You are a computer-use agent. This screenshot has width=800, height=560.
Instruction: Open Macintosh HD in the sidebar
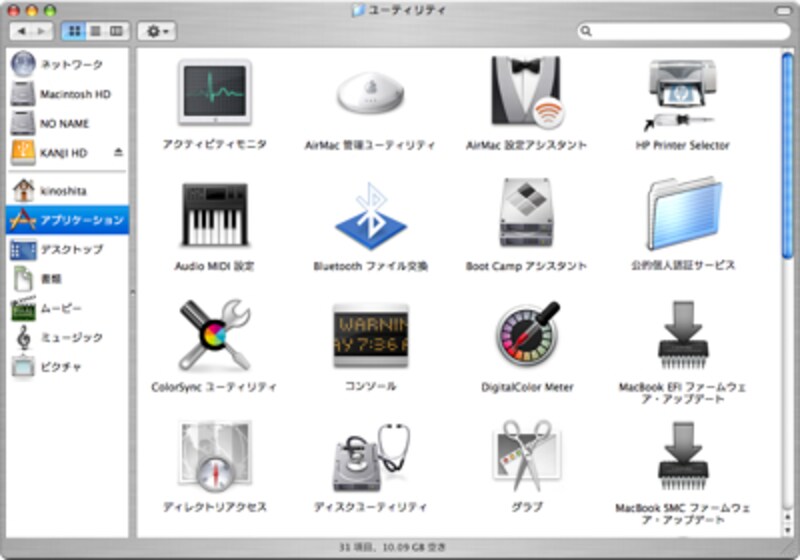(67, 94)
